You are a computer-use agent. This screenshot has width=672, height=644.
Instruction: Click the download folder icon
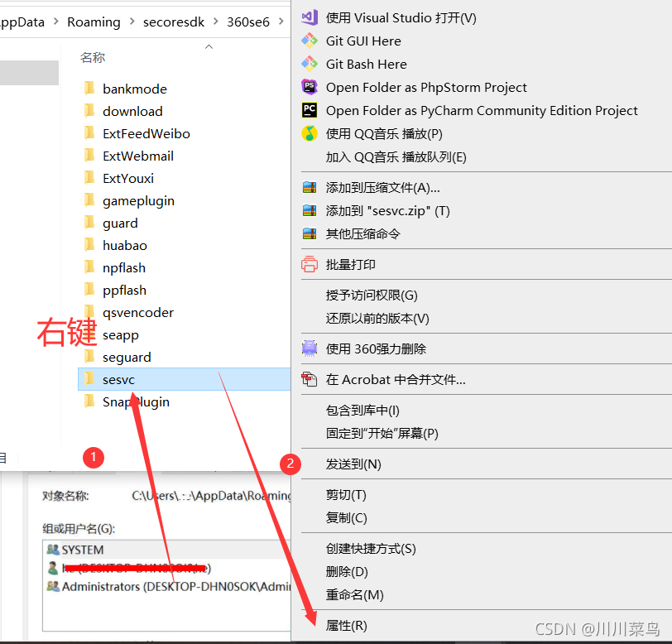pos(89,110)
